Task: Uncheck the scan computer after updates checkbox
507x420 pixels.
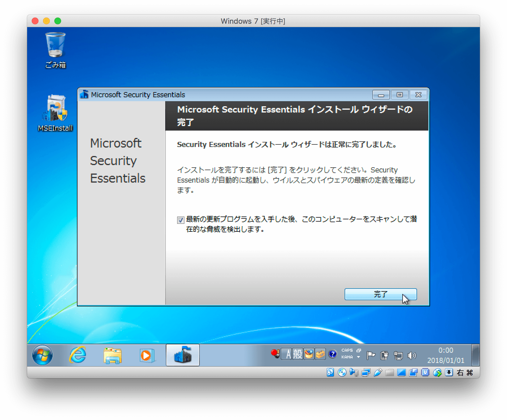Action: (x=181, y=220)
